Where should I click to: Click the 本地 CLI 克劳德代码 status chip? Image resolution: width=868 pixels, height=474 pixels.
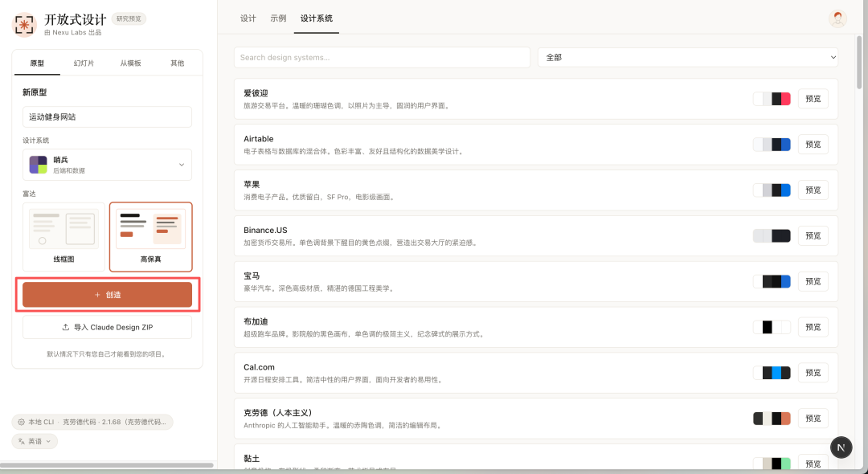point(92,422)
